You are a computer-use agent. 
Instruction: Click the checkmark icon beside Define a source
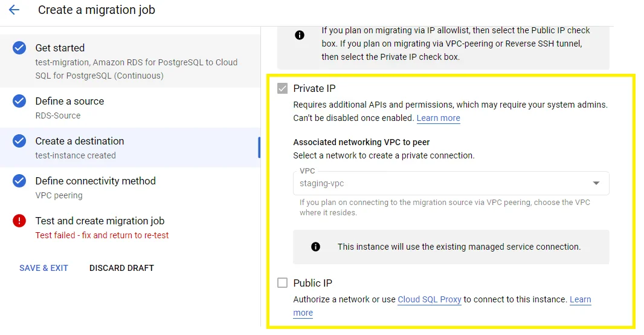pos(19,101)
